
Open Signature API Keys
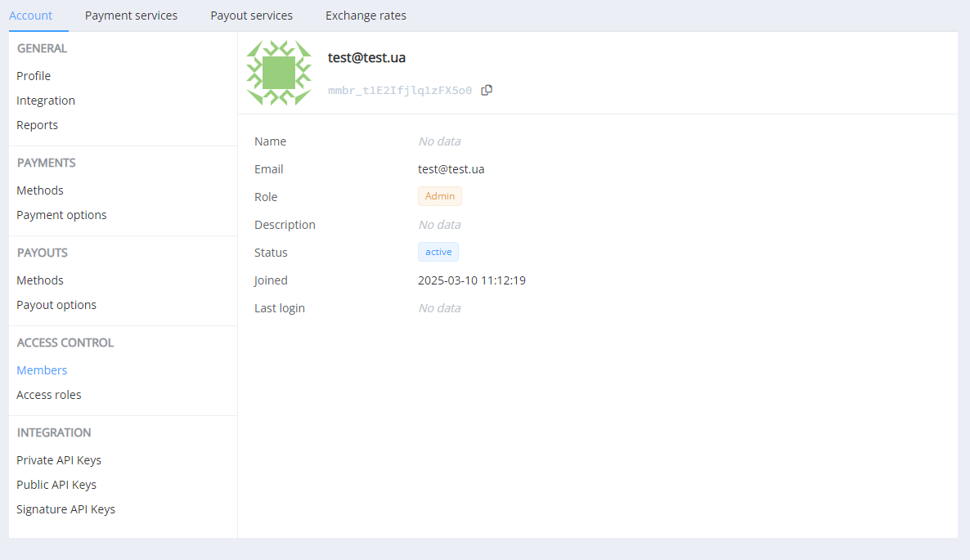coord(65,509)
